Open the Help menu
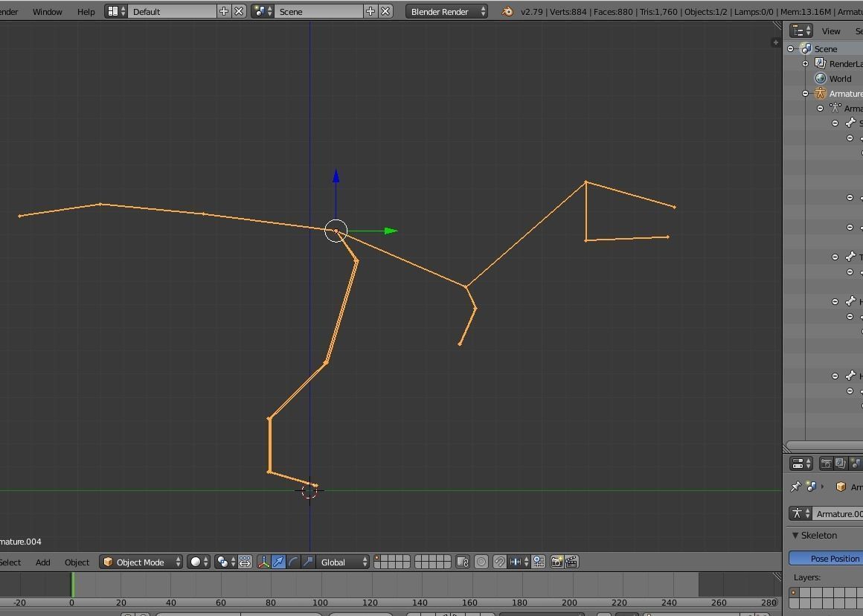Viewport: 863px width, 616px height. click(x=86, y=12)
